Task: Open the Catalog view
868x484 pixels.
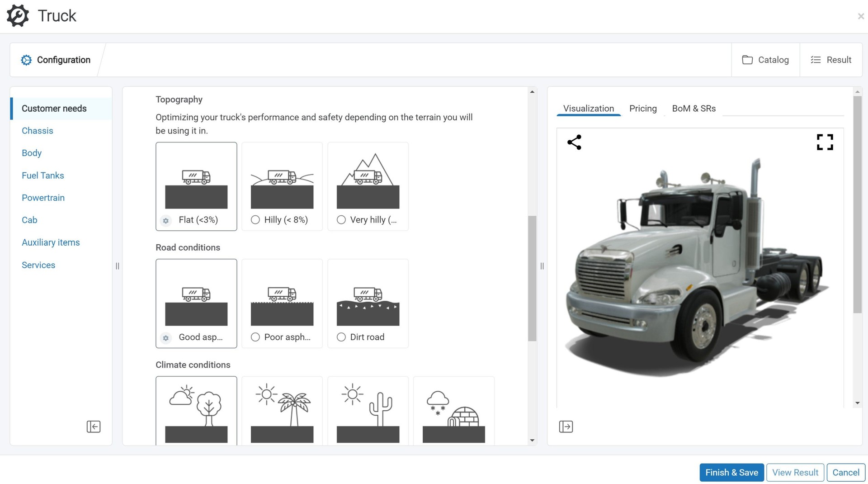Action: [x=765, y=60]
